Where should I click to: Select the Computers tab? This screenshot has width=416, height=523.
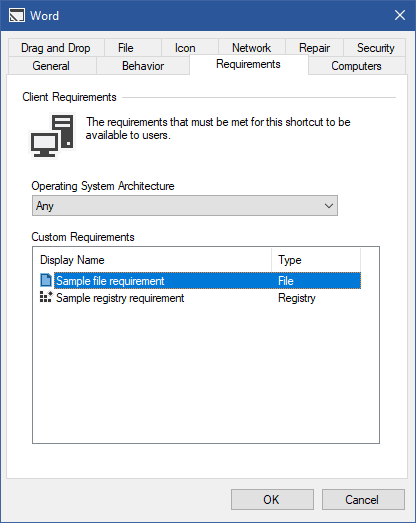point(356,66)
